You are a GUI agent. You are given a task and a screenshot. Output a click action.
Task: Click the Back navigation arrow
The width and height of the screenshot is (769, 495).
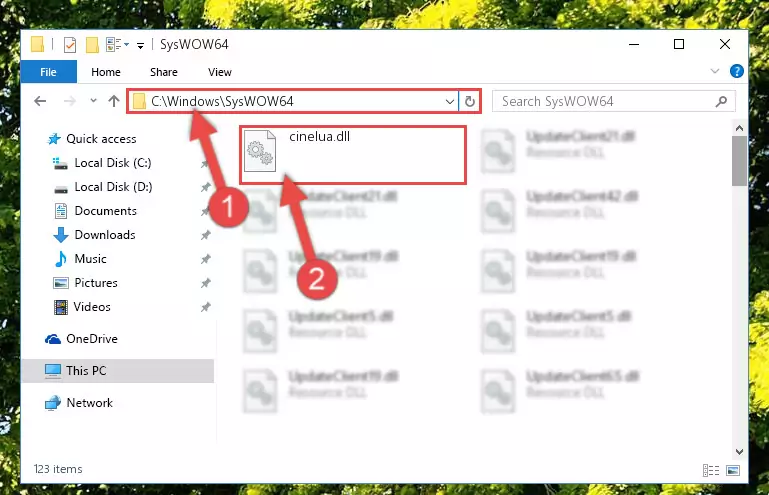click(x=40, y=101)
